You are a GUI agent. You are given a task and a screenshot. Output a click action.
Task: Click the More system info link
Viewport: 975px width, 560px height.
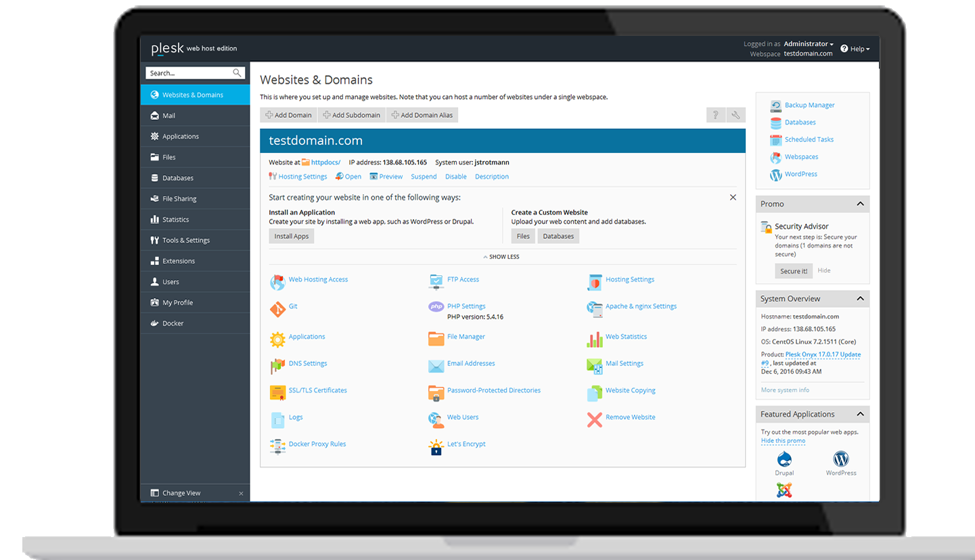785,390
